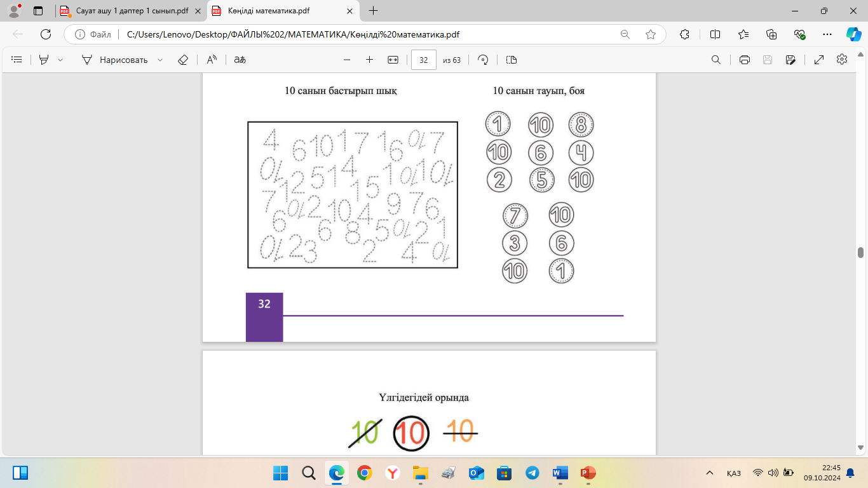Screen dimensions: 868x488
Task: Toggle fit to width view
Action: pos(393,60)
